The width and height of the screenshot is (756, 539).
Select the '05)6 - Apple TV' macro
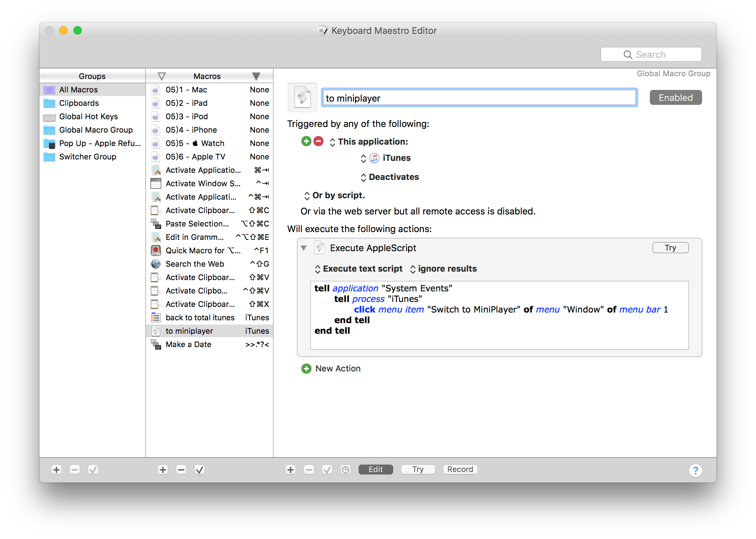point(209,157)
